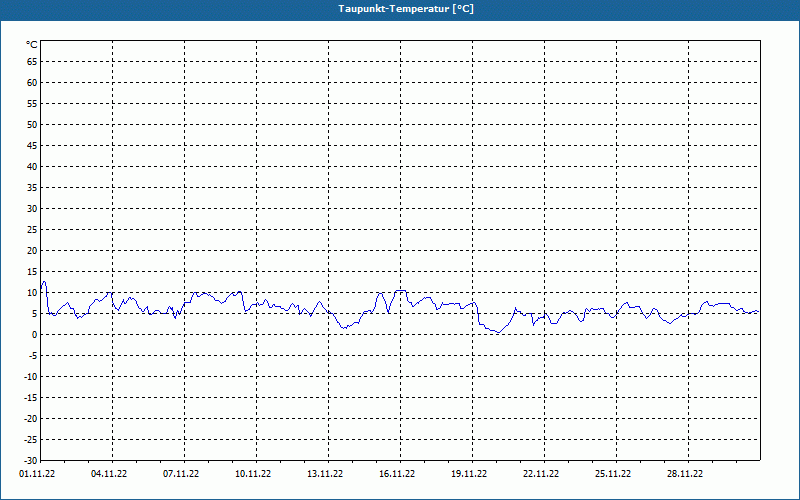Screen dimensions: 800x500
Task: Select the 19.11.22 date label
Action: coord(469,474)
